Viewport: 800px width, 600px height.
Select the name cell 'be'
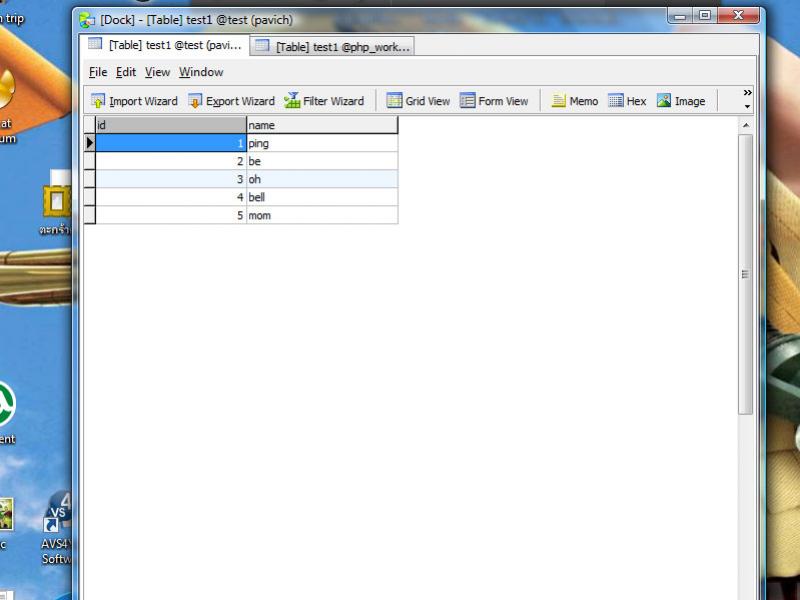coord(322,161)
